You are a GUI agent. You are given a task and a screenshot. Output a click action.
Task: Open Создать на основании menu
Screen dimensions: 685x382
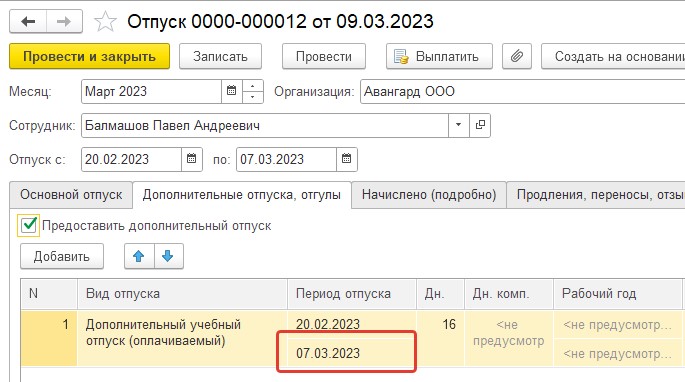tap(613, 56)
